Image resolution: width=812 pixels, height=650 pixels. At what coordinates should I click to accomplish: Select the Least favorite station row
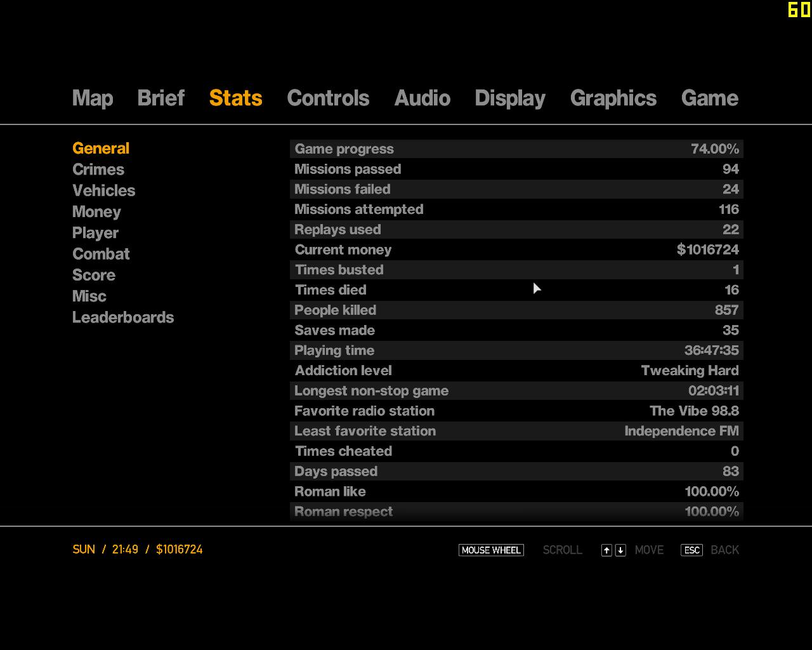(516, 431)
